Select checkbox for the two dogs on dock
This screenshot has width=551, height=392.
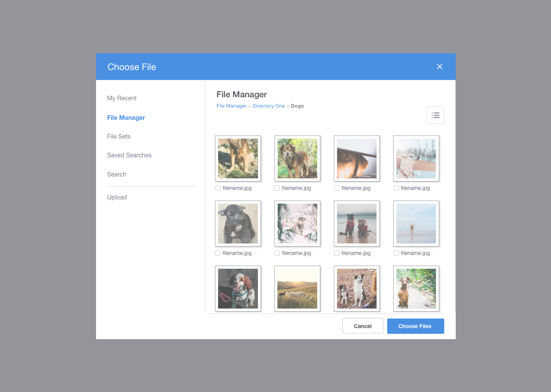(336, 253)
